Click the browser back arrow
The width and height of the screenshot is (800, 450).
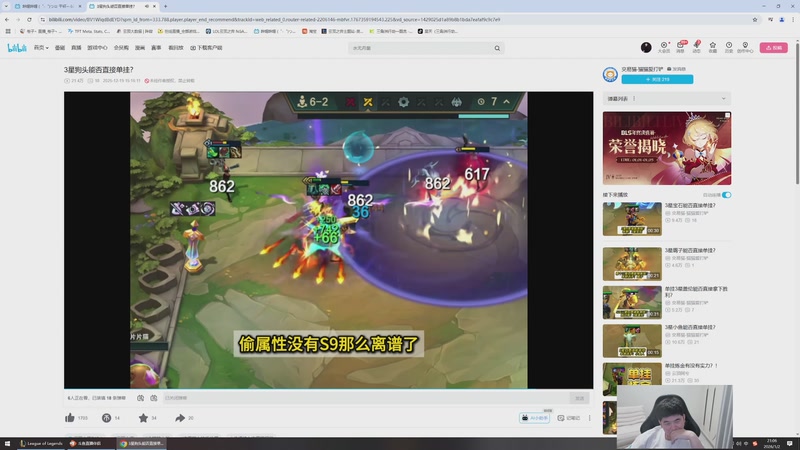[7, 19]
